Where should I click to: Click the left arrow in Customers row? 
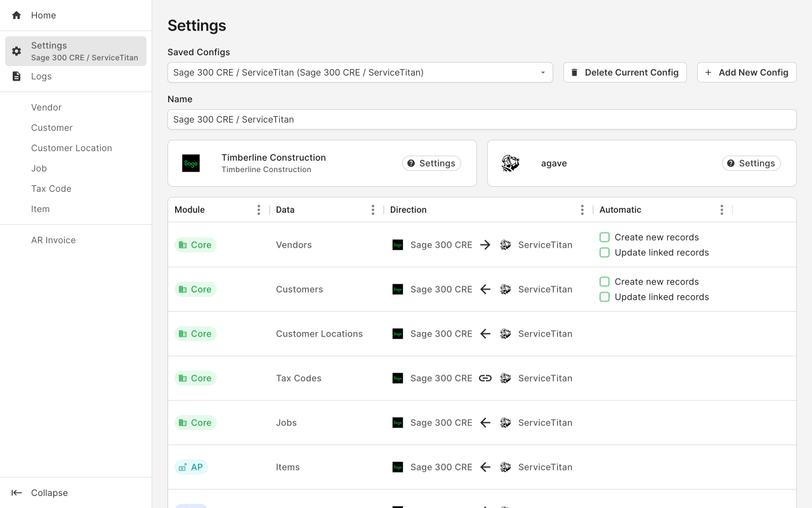(485, 290)
